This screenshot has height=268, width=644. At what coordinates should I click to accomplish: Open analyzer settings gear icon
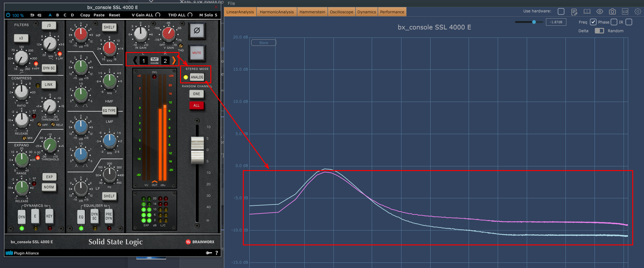pos(638,12)
